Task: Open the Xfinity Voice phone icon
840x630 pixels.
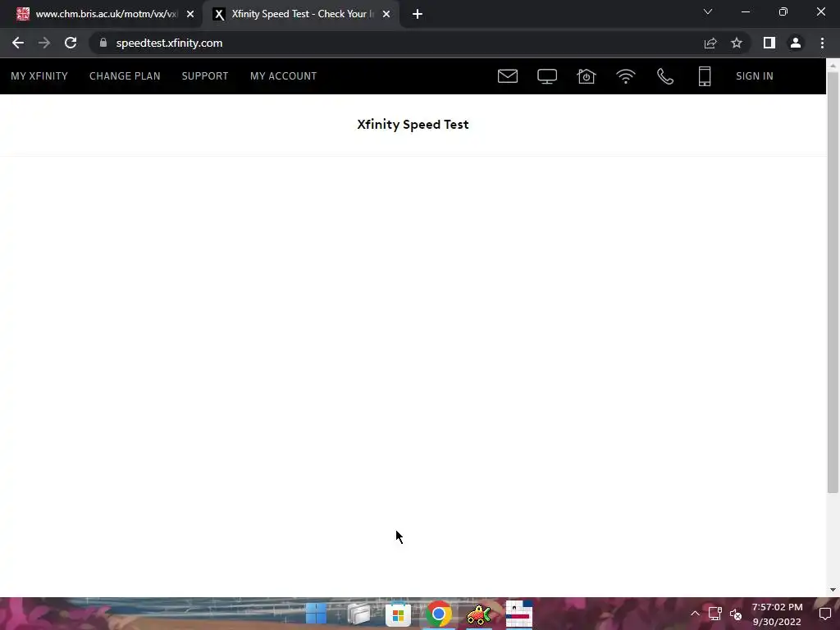Action: click(x=664, y=76)
